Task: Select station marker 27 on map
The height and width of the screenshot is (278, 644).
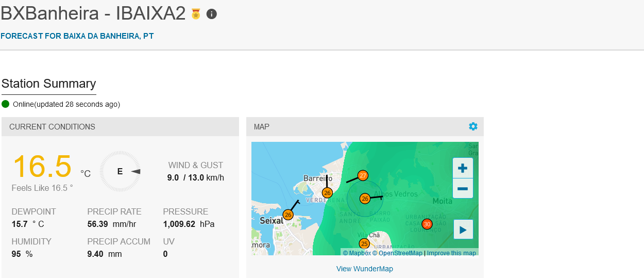Action: [363, 175]
